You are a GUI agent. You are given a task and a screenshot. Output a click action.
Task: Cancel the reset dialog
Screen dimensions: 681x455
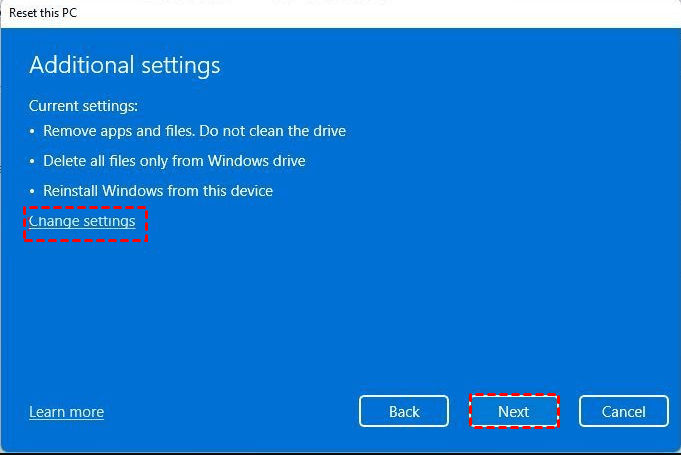click(x=623, y=411)
